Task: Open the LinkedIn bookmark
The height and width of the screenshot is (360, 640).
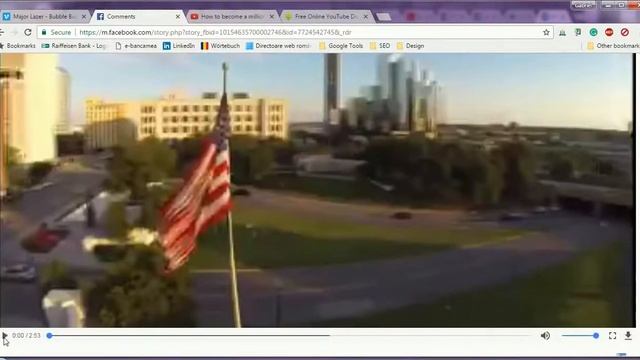Action: (x=179, y=46)
